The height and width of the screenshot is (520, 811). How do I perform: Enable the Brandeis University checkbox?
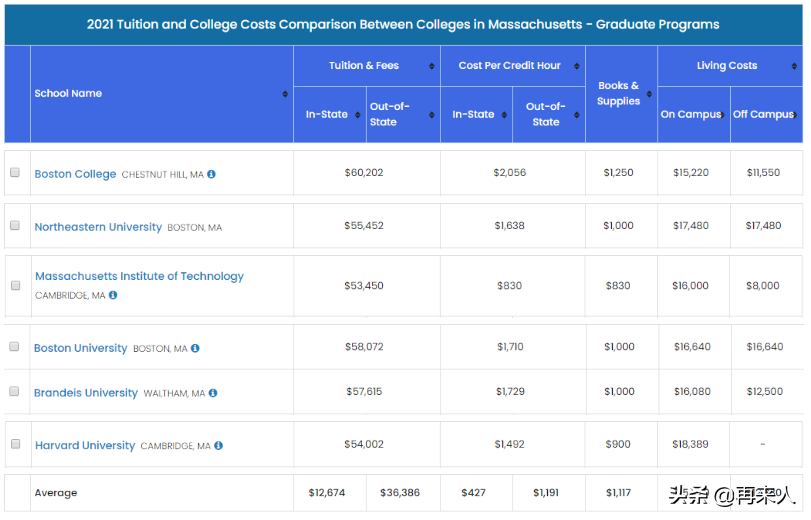point(15,392)
